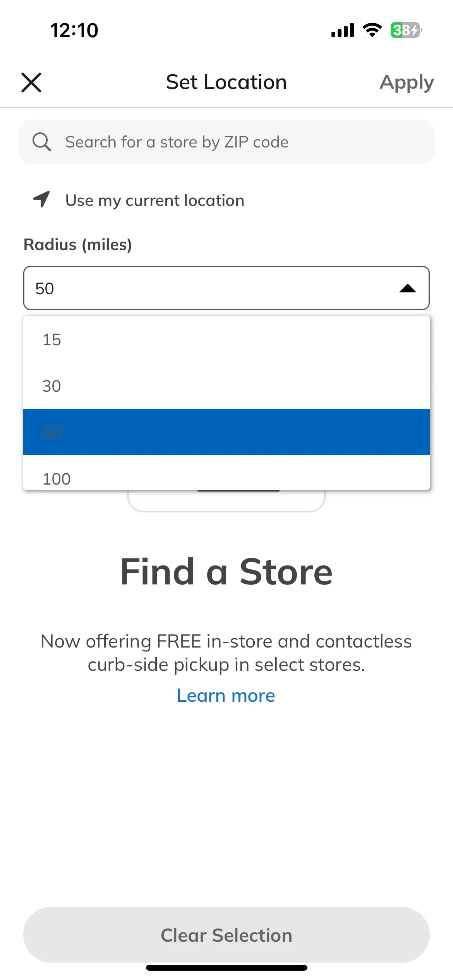Viewport: 453px width, 980px height.
Task: Tap the cellular signal bars icon
Action: (x=343, y=30)
